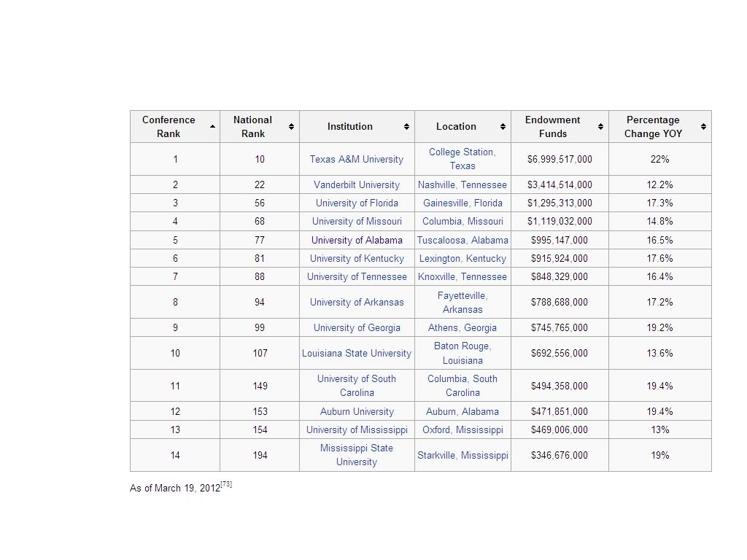747x560 pixels.
Task: Select national rank 194 cell
Action: 260,455
